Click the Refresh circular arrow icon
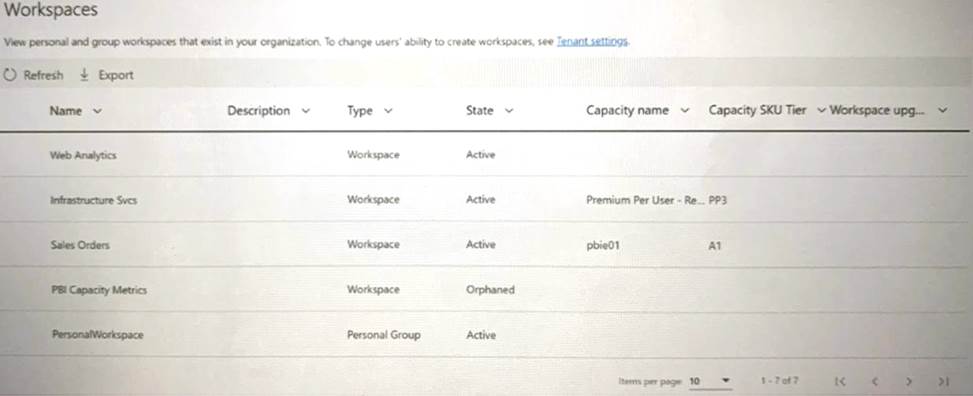 coord(9,75)
